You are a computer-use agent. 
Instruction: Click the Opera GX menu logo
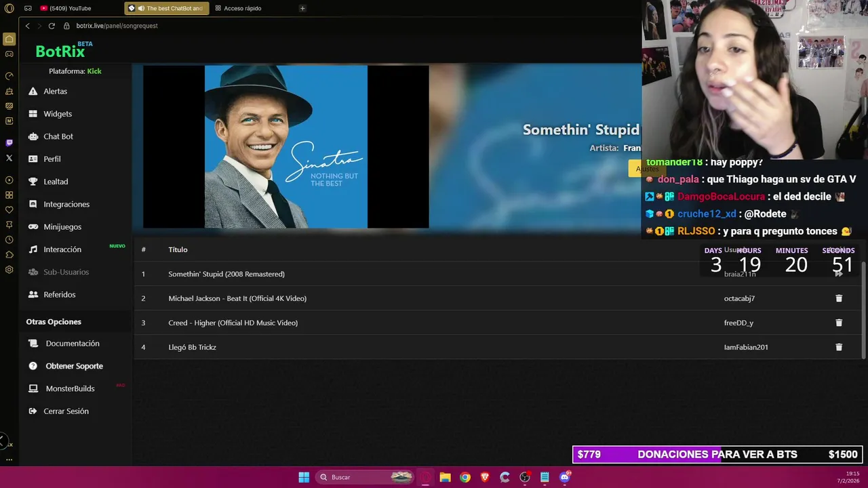point(9,8)
